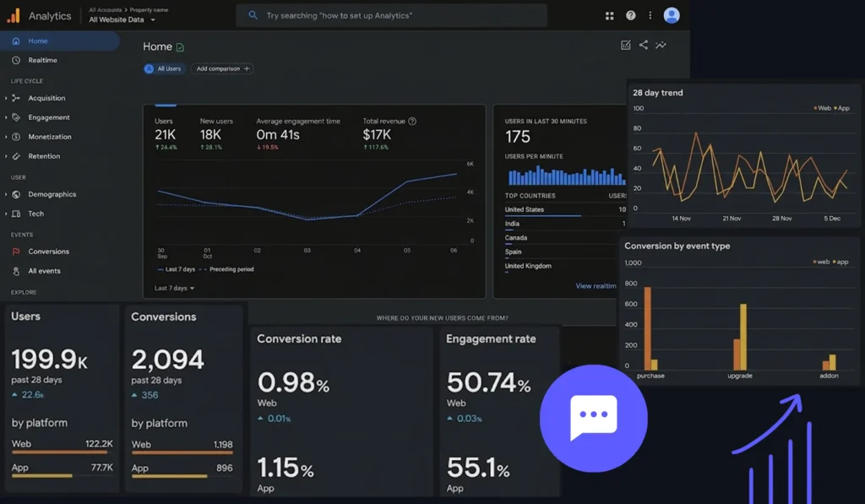Click the apps grid icon in header
Image resolution: width=865 pixels, height=504 pixels.
(x=610, y=15)
